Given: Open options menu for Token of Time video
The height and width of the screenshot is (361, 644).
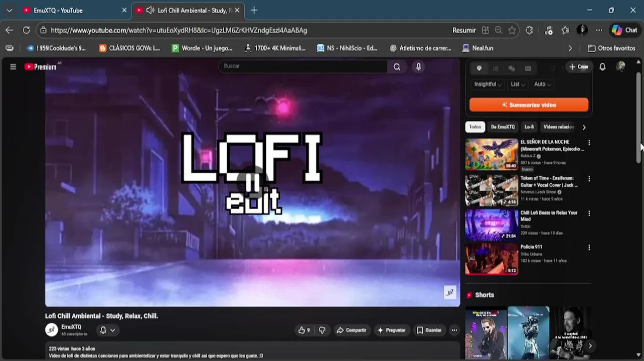Looking at the screenshot, I should tap(589, 179).
